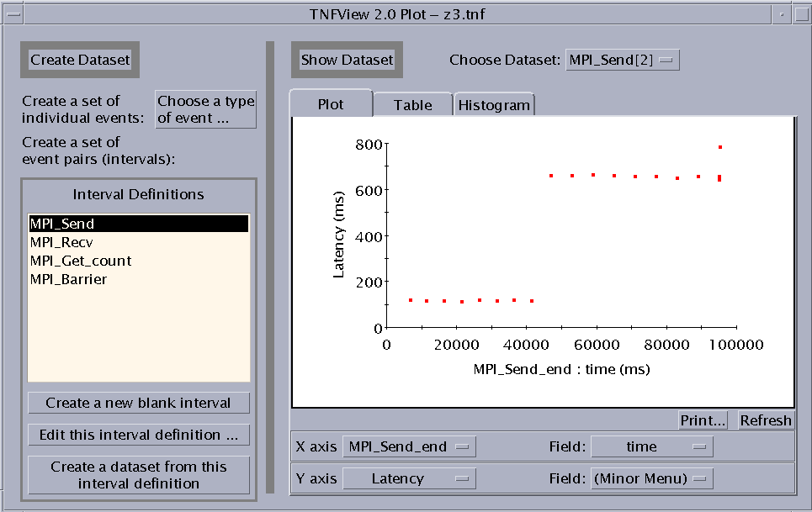Open the Choose a type of event menu

[205, 109]
